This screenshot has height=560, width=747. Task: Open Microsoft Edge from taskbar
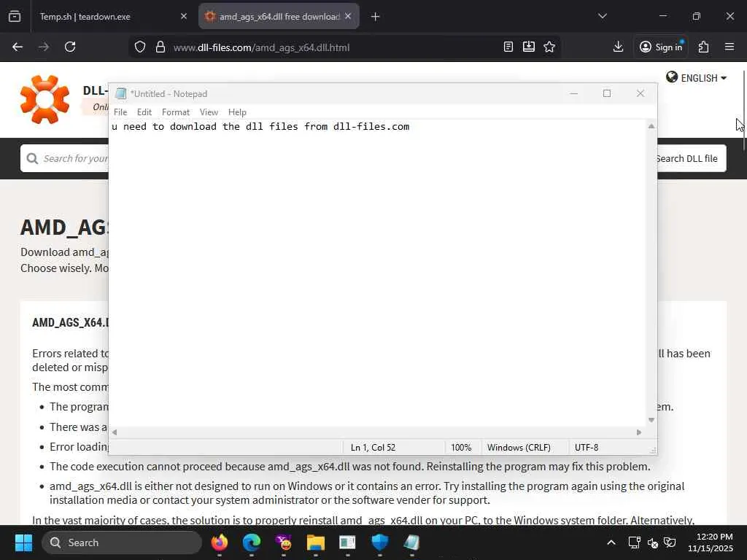[252, 542]
